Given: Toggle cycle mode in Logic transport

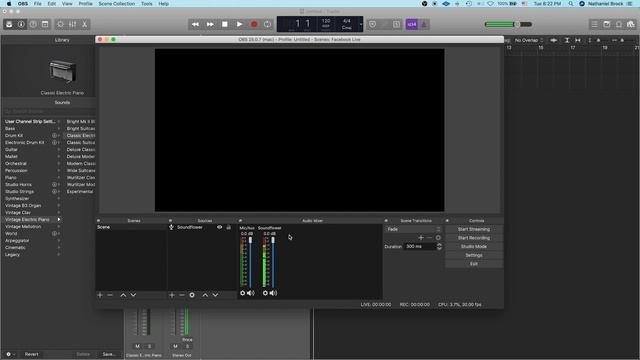Looking at the screenshot, I should point(267,24).
